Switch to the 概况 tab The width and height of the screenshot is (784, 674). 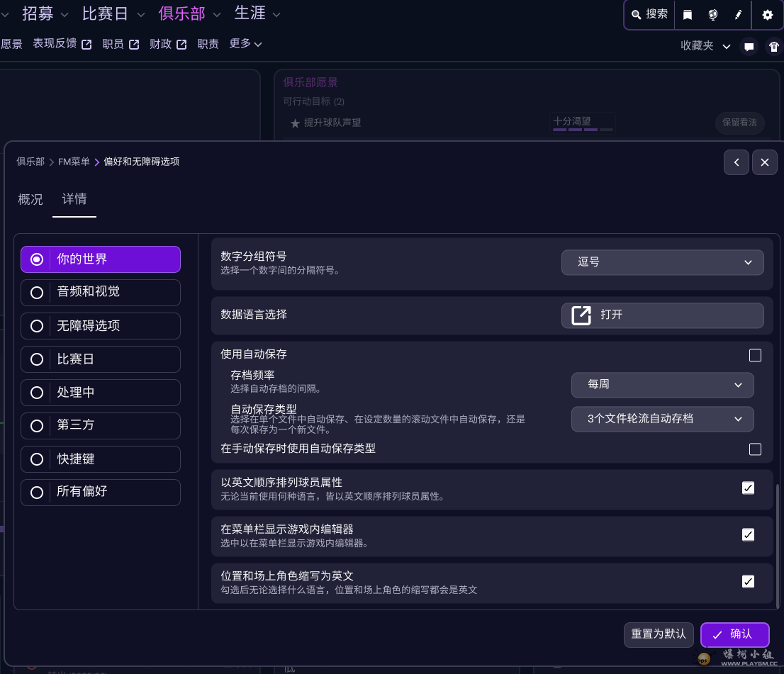click(30, 200)
